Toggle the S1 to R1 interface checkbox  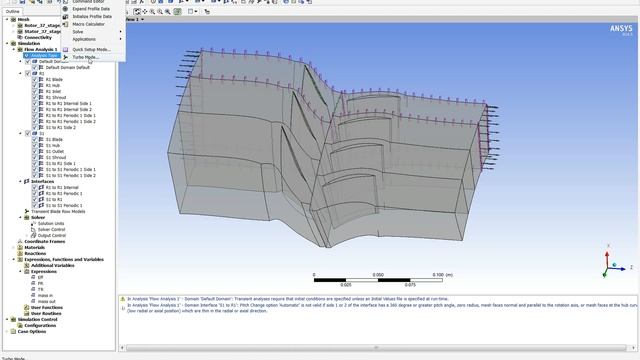[x=35, y=199]
